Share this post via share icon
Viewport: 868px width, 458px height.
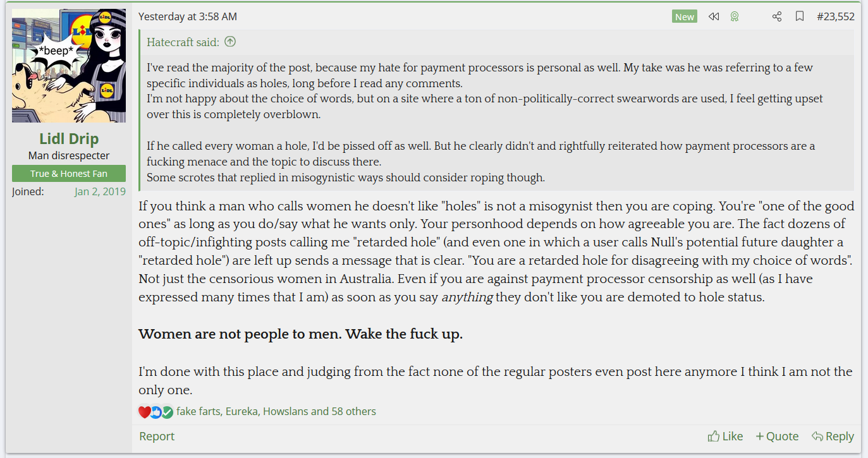[777, 17]
